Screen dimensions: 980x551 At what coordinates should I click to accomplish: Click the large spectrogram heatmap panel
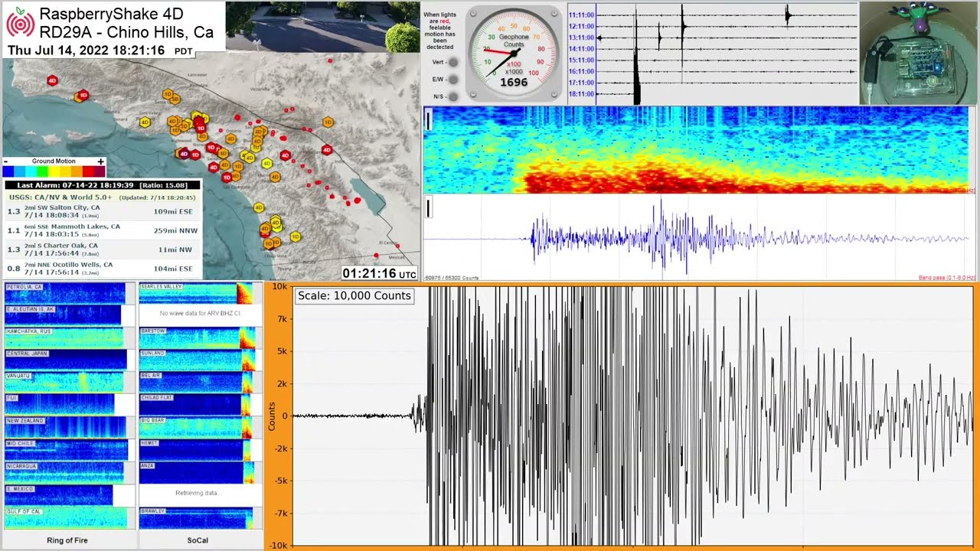click(696, 149)
